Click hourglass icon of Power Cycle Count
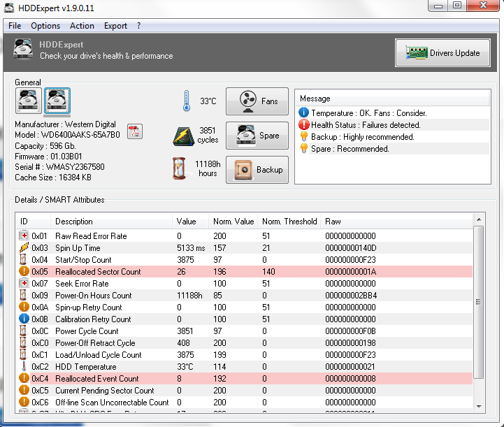This screenshot has height=427, width=504. (x=23, y=331)
